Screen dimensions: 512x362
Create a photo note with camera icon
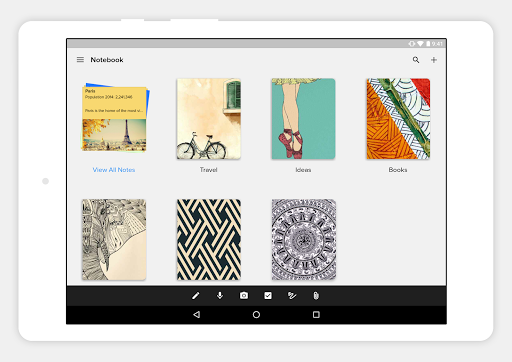pos(244,296)
